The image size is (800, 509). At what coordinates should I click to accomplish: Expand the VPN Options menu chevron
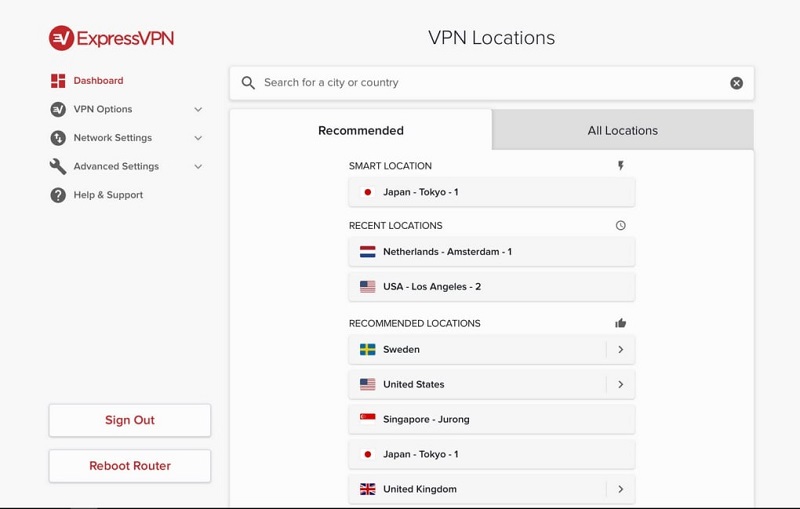tap(198, 109)
